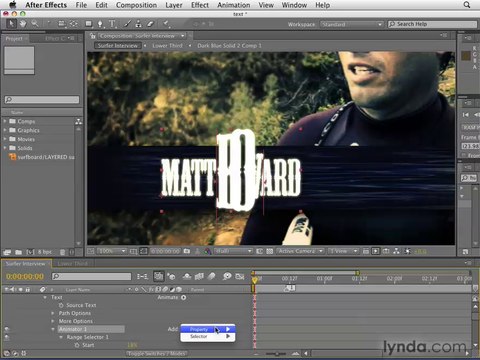Open the Effect menu
This screenshot has height=360, width=480.
click(x=200, y=5)
